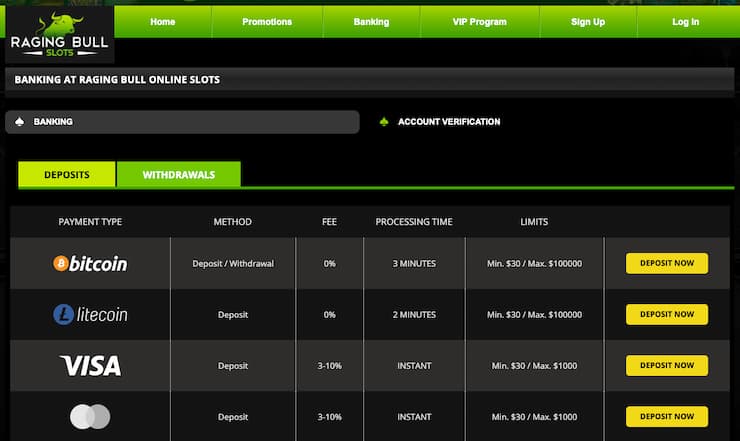Click the '0%' fee in Bitcoin row
740x441 pixels.
click(329, 263)
